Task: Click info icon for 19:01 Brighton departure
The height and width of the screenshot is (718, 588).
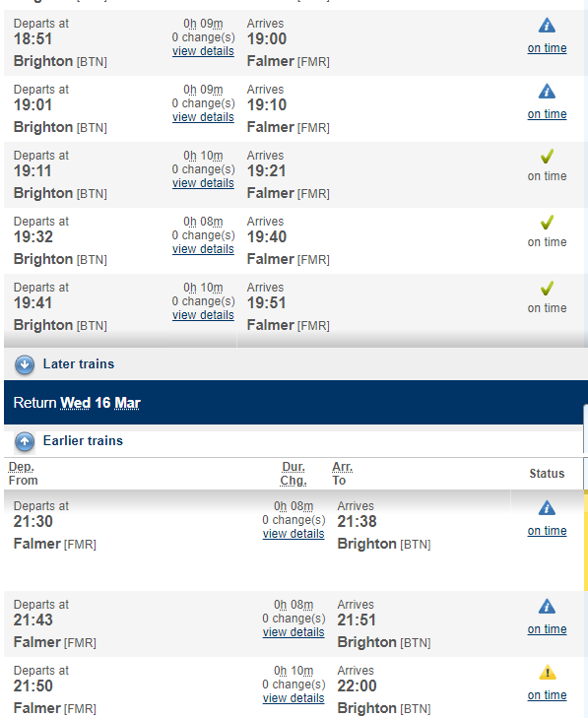Action: click(x=547, y=92)
